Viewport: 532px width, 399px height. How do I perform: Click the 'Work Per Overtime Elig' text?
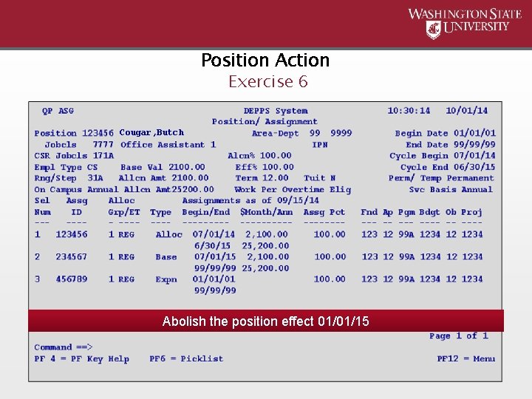293,189
